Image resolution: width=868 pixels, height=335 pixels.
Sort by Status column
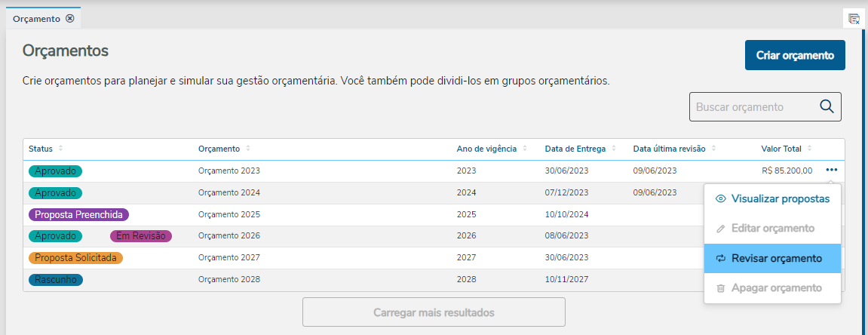click(x=61, y=149)
